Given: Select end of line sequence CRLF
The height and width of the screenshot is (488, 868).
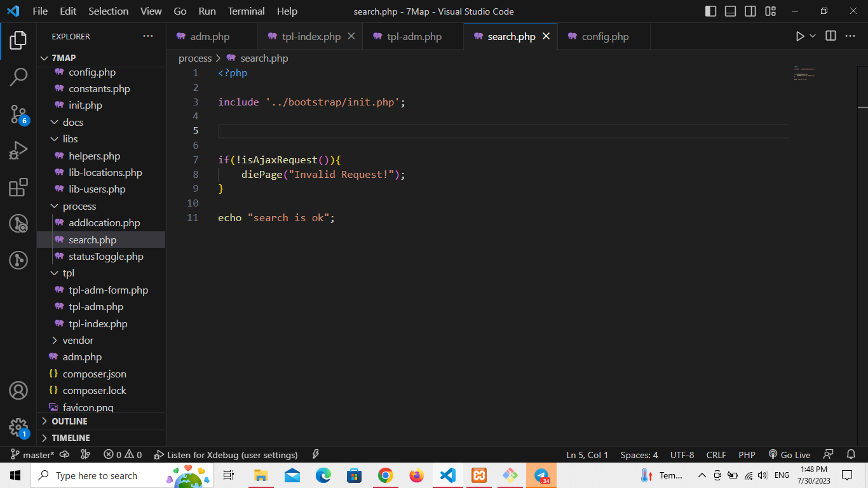Looking at the screenshot, I should click(716, 455).
